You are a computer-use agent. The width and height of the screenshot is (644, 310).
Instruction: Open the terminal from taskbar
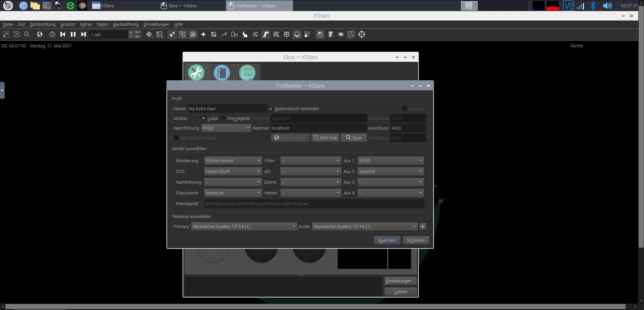pyautogui.click(x=47, y=5)
